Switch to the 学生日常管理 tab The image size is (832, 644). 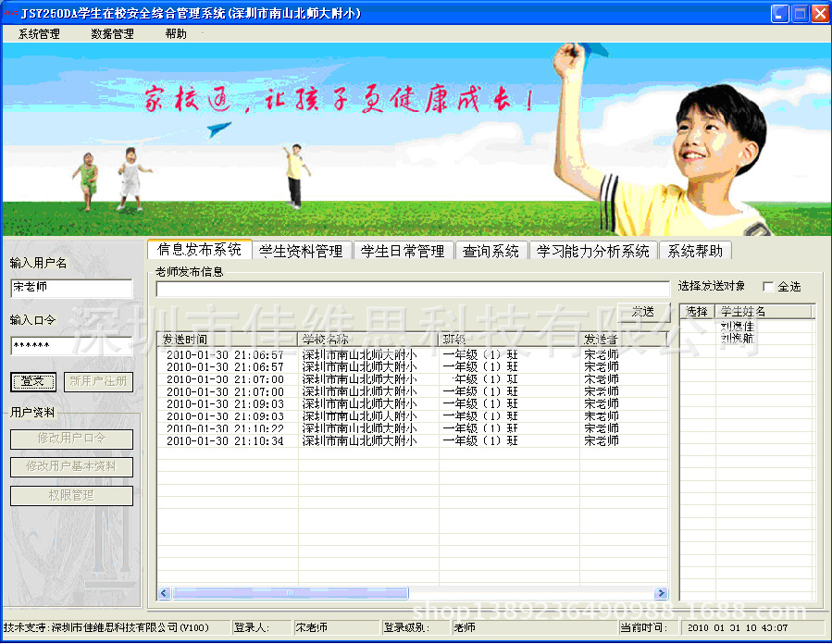click(x=403, y=251)
